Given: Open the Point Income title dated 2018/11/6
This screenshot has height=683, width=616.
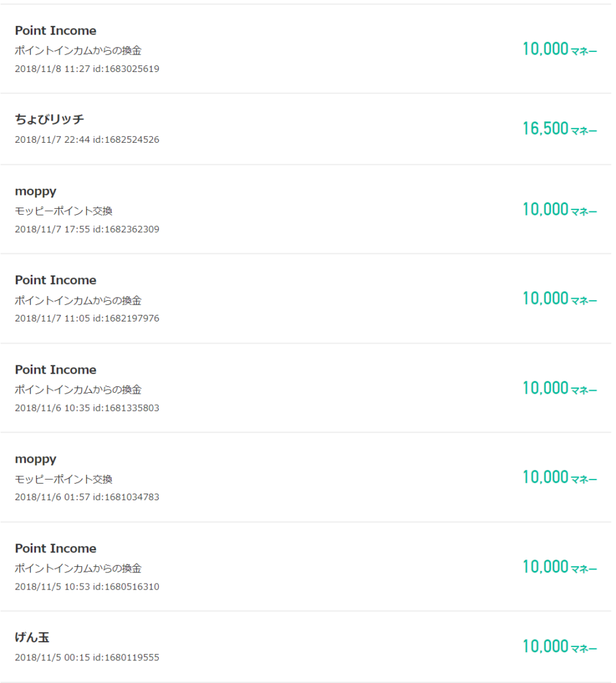Looking at the screenshot, I should click(55, 370).
